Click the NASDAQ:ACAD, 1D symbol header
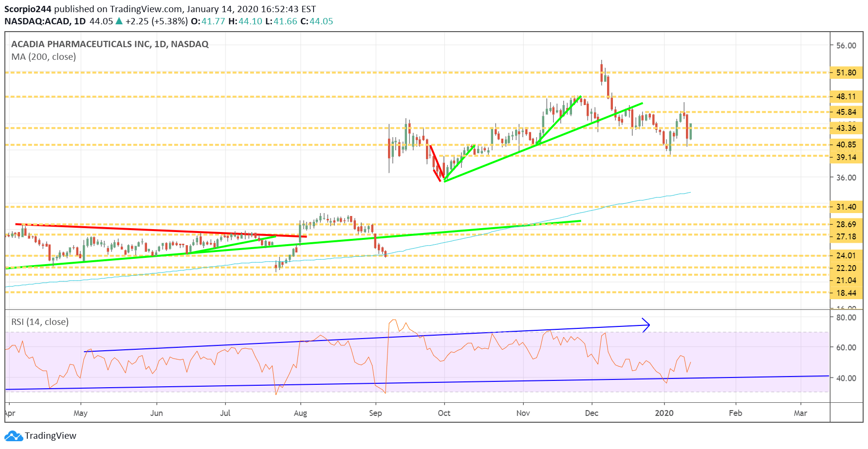 tap(45, 21)
